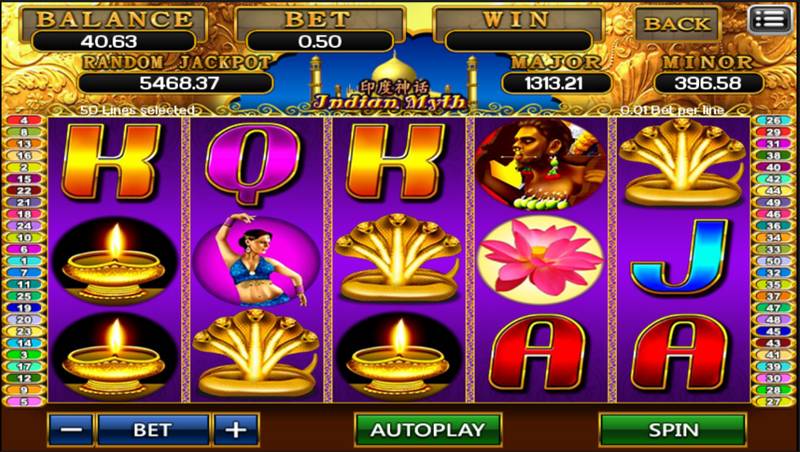
Task: Select the Major jackpot amount 1313.21
Action: click(556, 83)
